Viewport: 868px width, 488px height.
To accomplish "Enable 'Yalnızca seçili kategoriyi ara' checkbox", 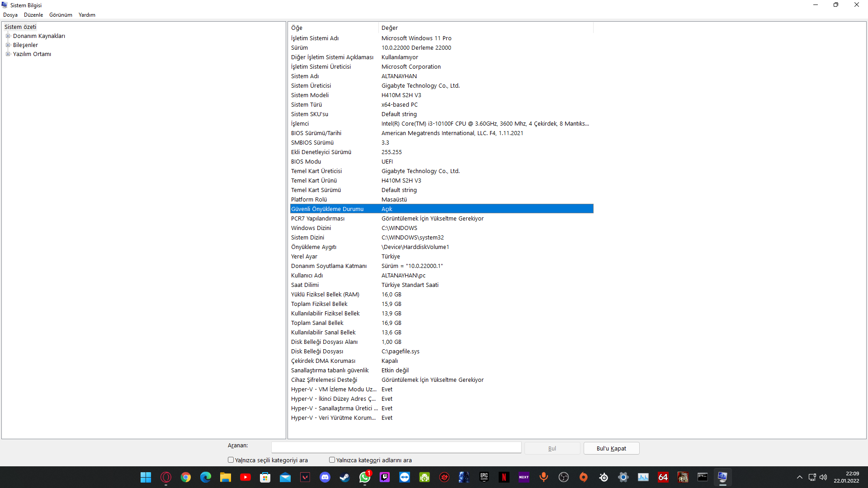I will [231, 460].
